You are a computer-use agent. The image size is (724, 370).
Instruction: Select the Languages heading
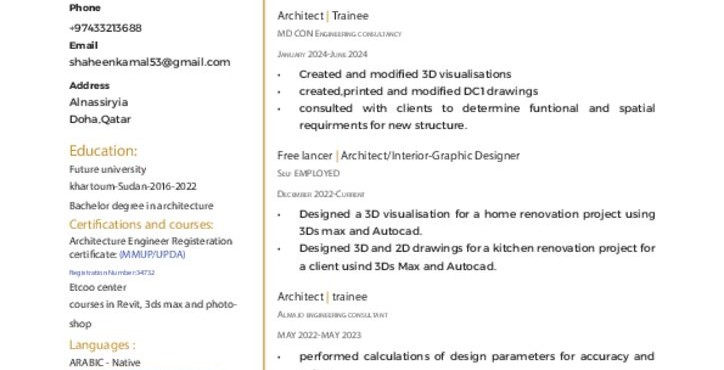click(102, 345)
